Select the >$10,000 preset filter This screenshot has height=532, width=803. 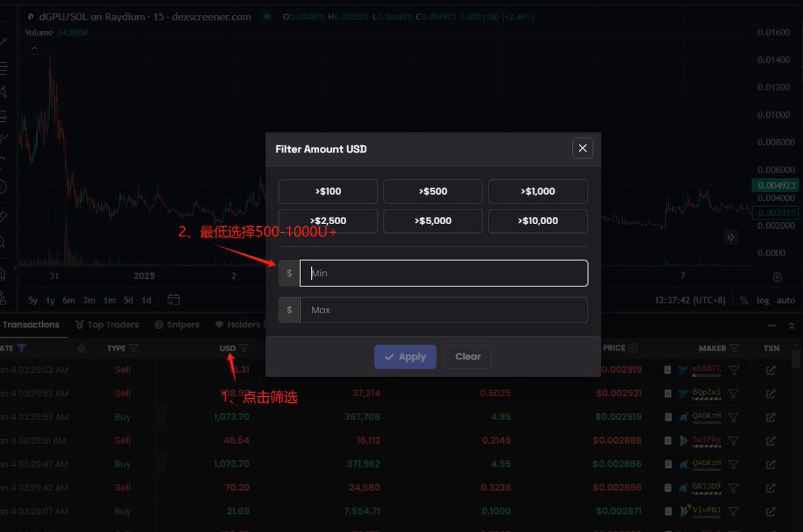[x=538, y=221]
